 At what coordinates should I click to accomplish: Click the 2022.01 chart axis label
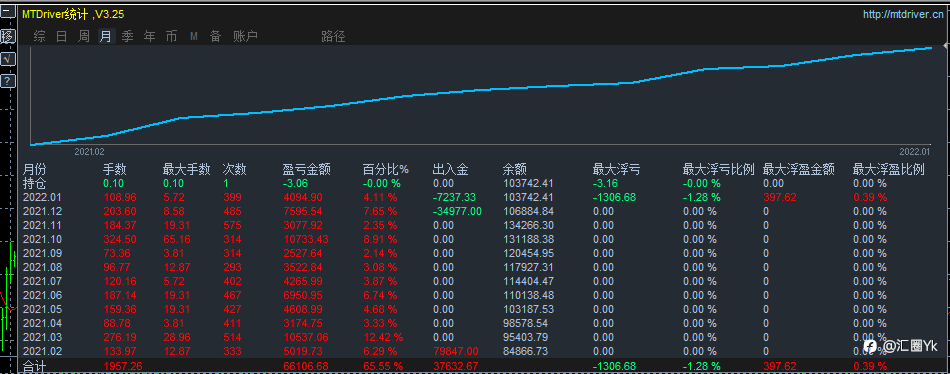[915, 152]
